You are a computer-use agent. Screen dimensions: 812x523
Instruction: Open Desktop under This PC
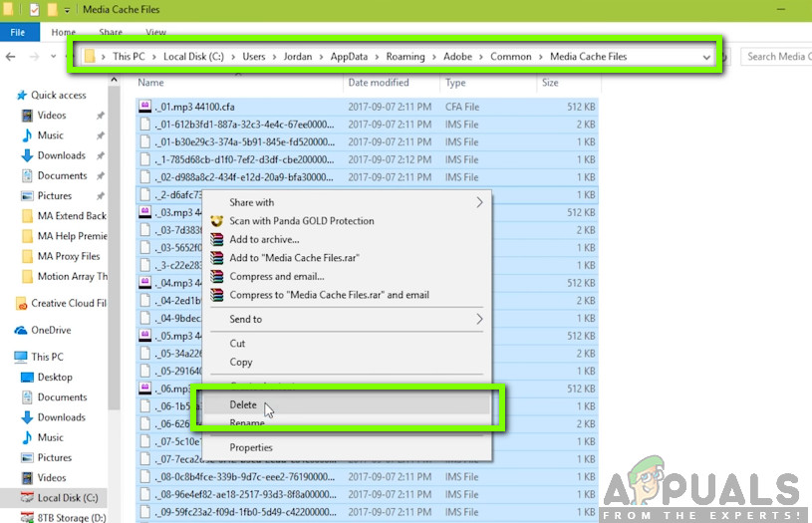click(55, 378)
